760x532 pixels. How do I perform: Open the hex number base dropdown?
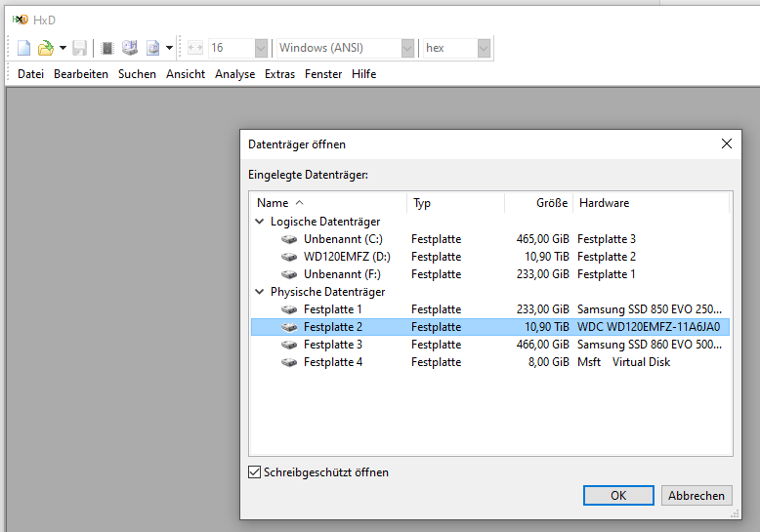pos(484,48)
